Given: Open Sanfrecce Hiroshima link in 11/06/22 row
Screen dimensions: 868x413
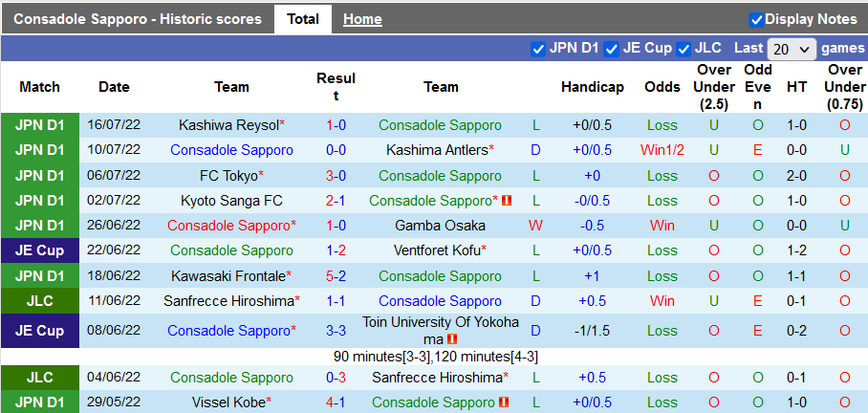Looking at the screenshot, I should click(228, 301).
